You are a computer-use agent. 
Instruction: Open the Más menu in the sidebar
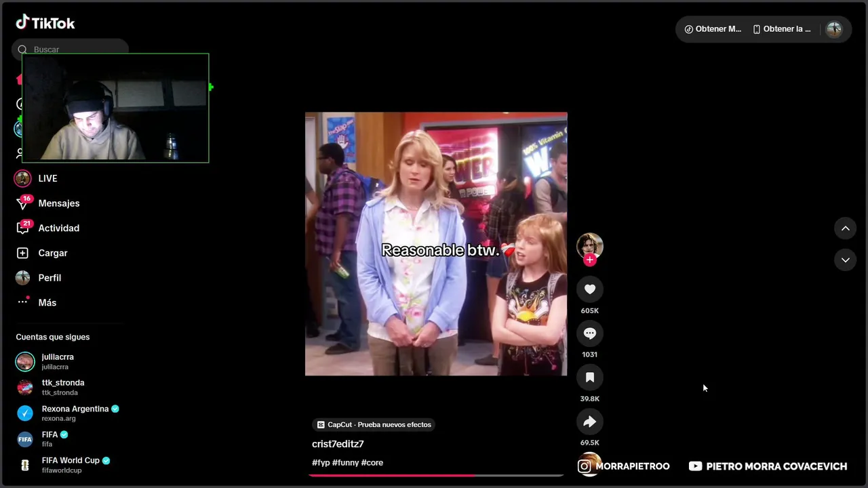pos(37,302)
